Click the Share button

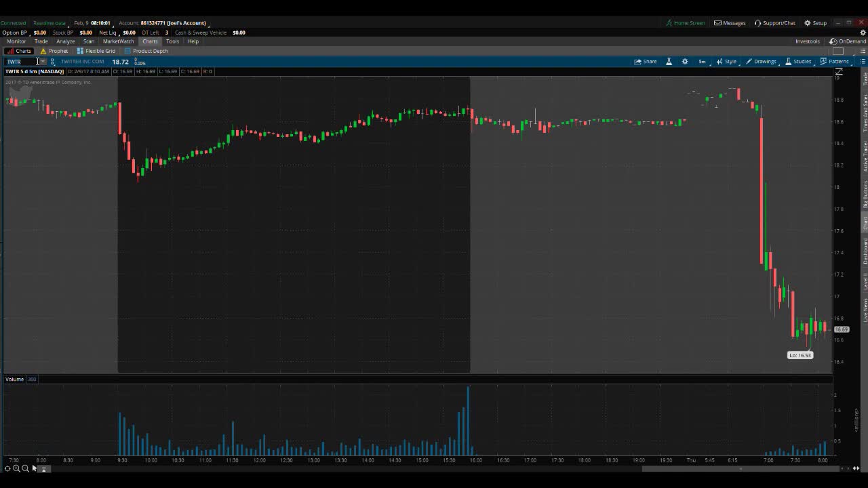pos(646,62)
